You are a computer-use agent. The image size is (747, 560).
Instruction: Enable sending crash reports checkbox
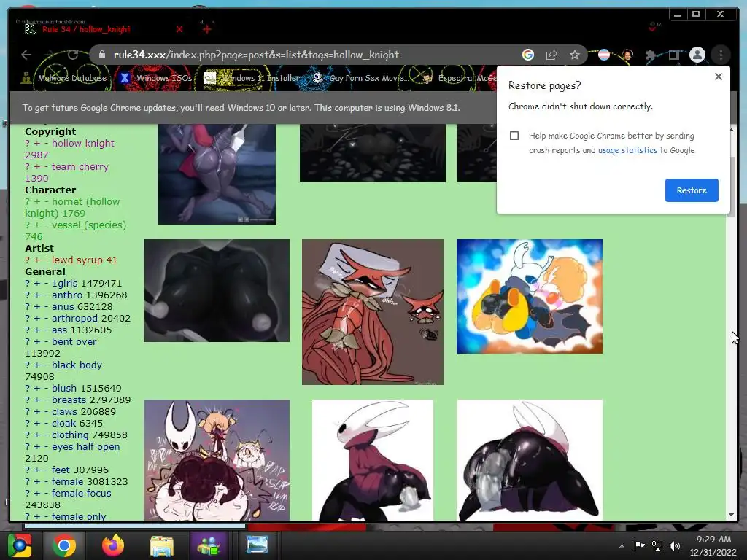coord(514,136)
